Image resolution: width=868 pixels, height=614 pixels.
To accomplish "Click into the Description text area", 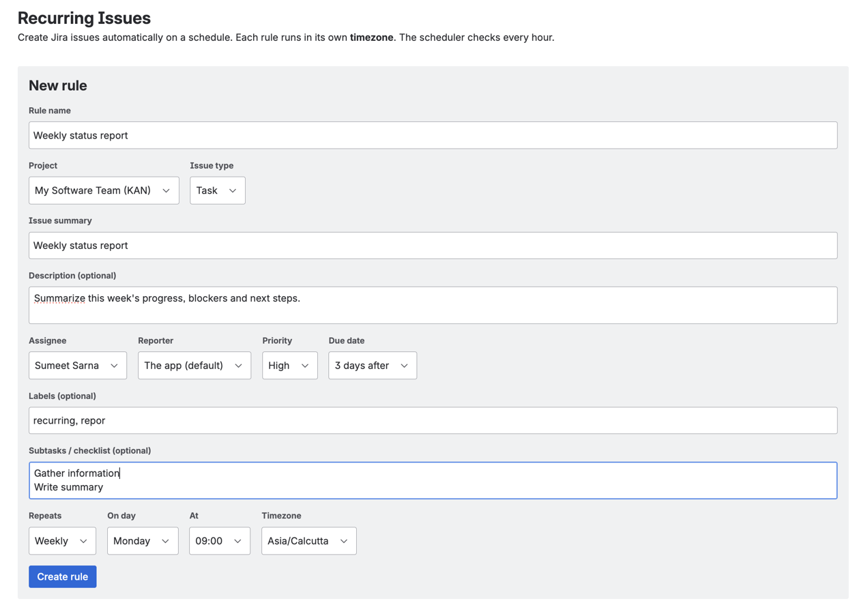I will coord(433,305).
